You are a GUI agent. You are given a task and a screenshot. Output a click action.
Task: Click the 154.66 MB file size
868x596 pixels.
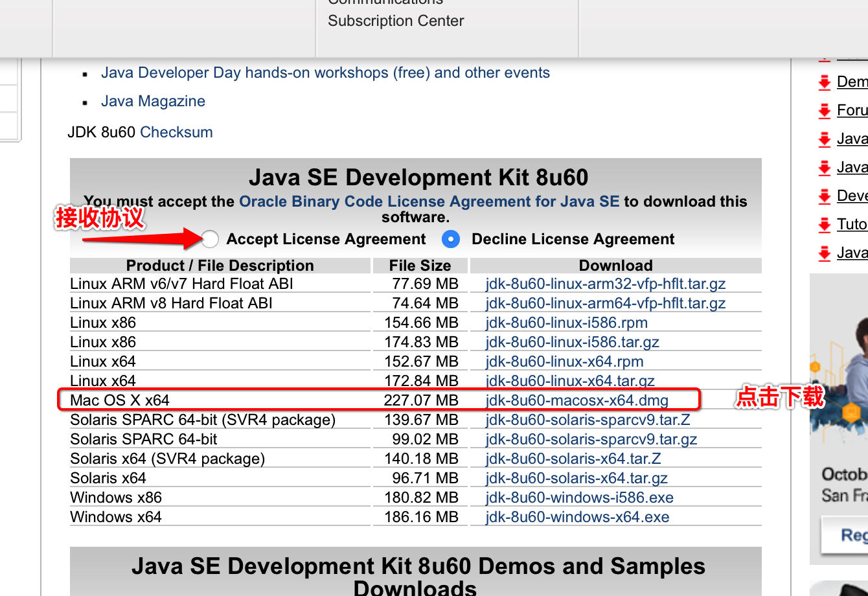point(421,323)
